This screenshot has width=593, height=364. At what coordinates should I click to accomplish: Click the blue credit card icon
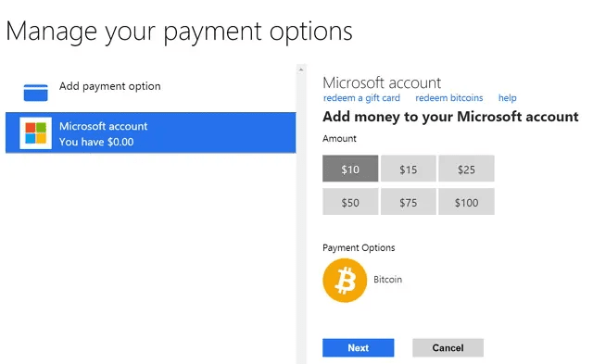35,93
